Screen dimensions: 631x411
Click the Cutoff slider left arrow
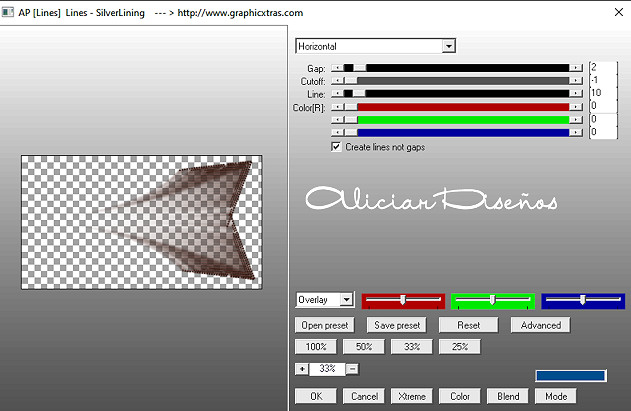click(336, 81)
